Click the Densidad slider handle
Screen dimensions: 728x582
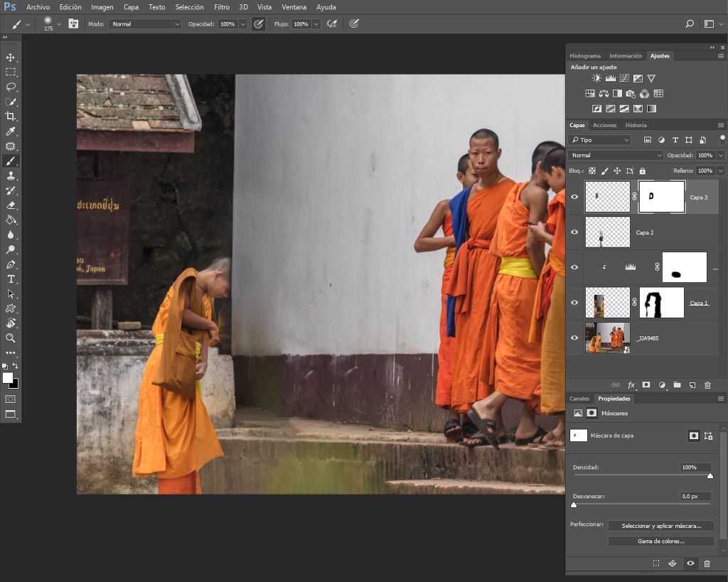[x=710, y=475]
